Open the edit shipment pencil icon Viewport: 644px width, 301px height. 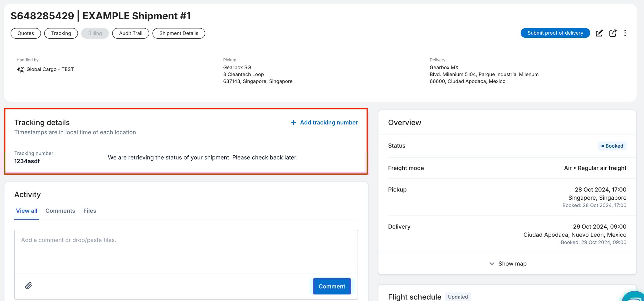599,33
